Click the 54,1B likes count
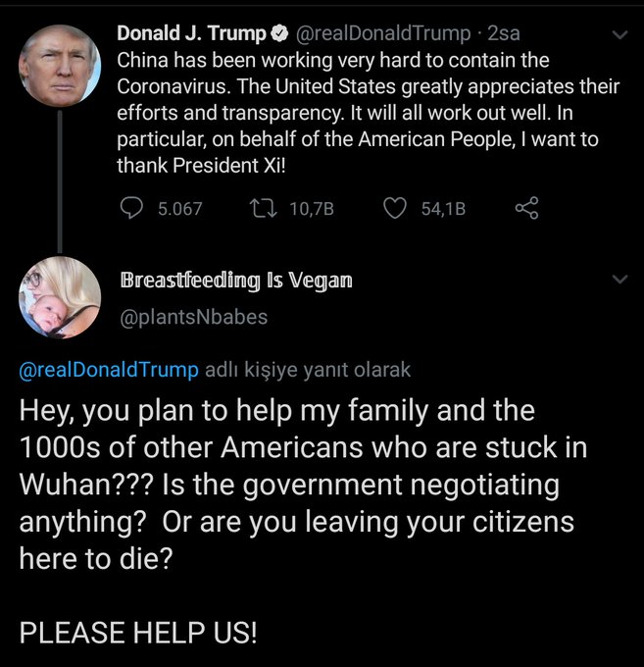The image size is (644, 667). tap(443, 208)
